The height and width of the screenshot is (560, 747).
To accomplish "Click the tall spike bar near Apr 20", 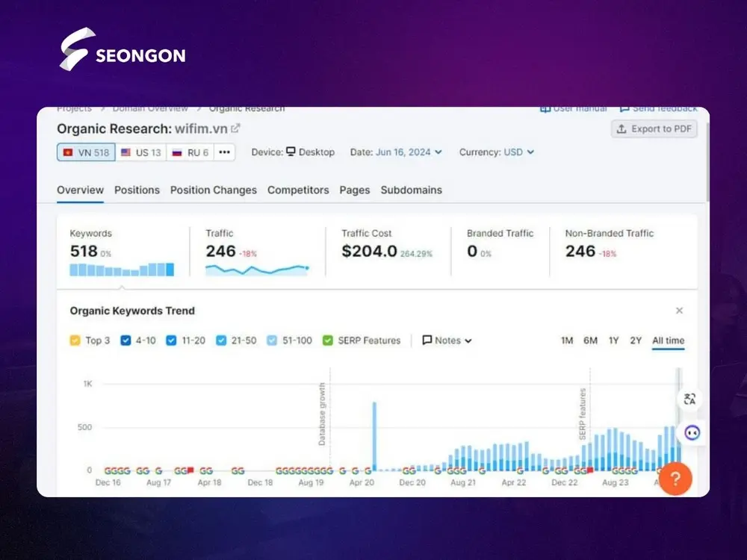I will coord(374,437).
